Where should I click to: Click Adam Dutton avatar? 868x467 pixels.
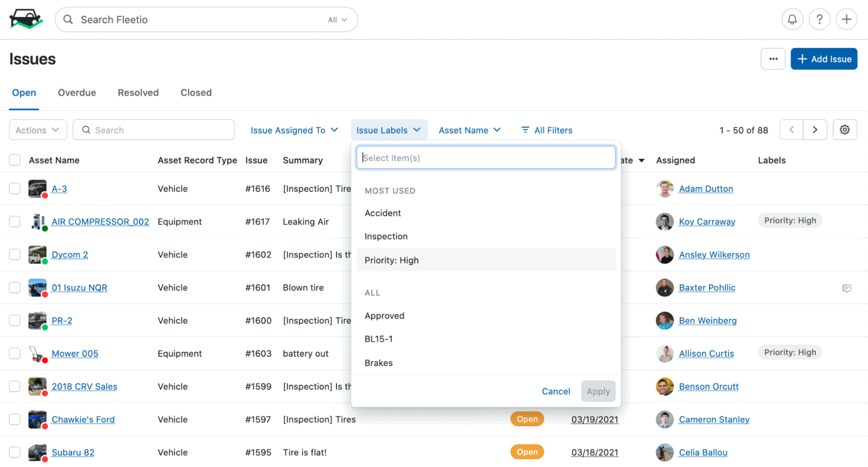665,189
